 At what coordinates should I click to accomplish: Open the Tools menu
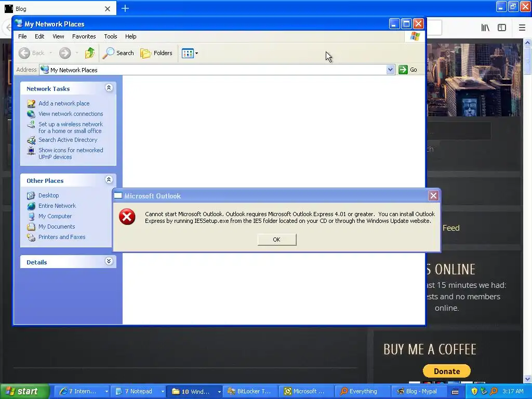pos(111,36)
